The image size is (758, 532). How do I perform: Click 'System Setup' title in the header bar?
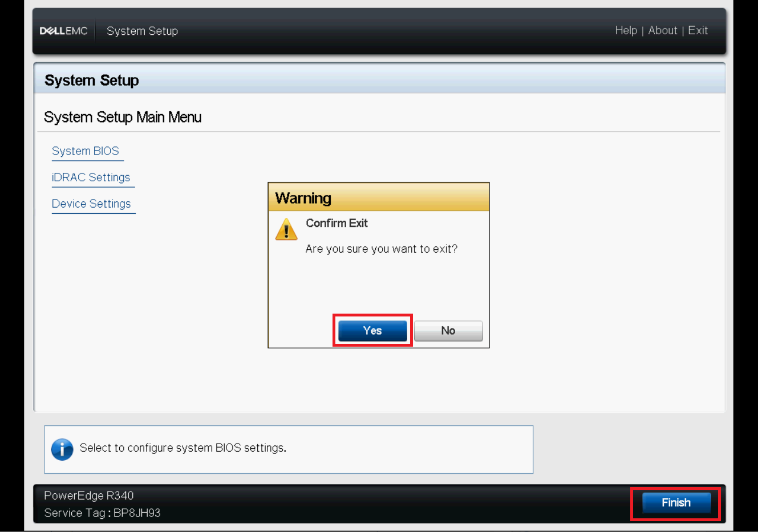tap(142, 31)
